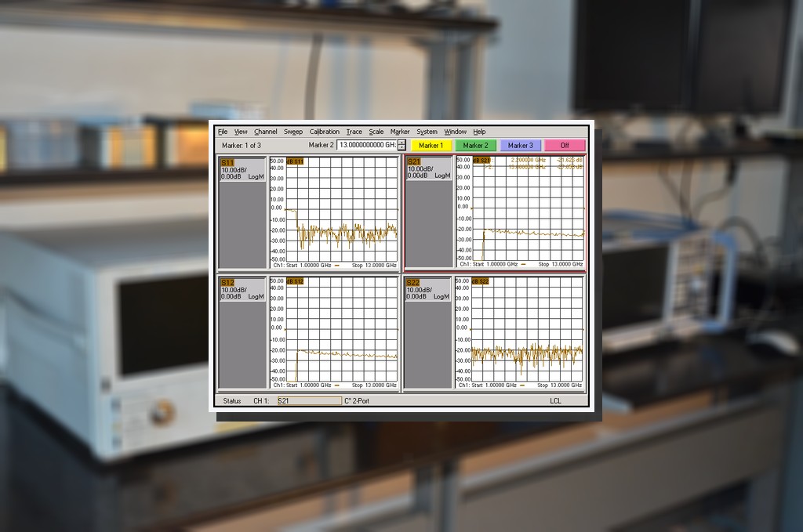The height and width of the screenshot is (532, 803).
Task: Click the 'dB S12' trace title in the plot
Action: pyautogui.click(x=295, y=281)
